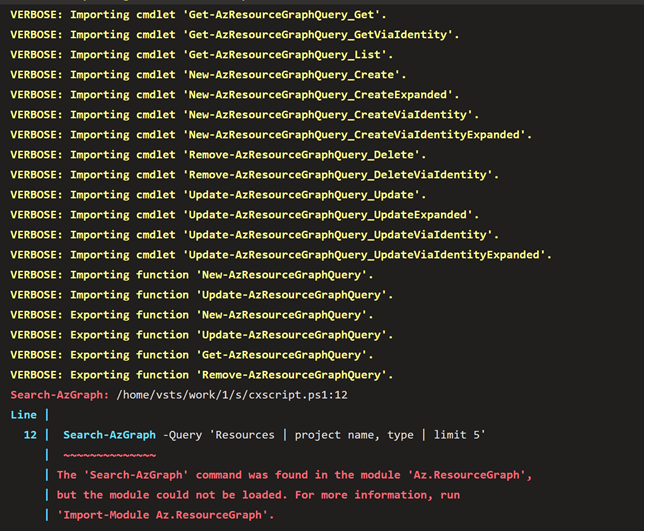Select the path '/home/vsts/work/1/s/cxscript.ps1:12'
This screenshot has width=645, height=532.
click(x=232, y=395)
